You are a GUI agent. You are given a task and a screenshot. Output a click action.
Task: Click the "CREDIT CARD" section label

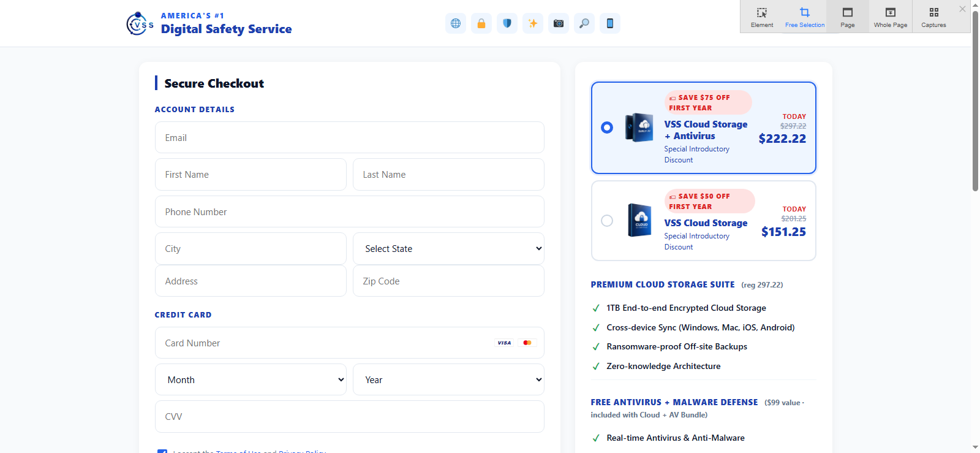[x=183, y=315]
